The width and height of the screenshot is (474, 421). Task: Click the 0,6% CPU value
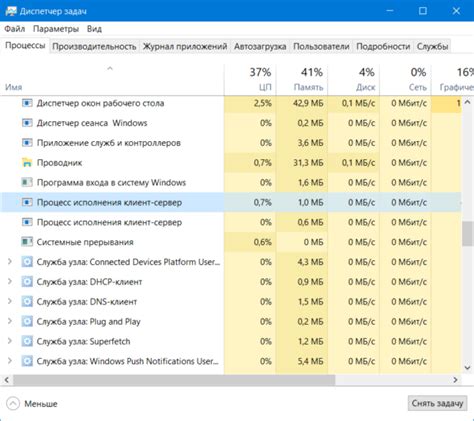pyautogui.click(x=263, y=242)
